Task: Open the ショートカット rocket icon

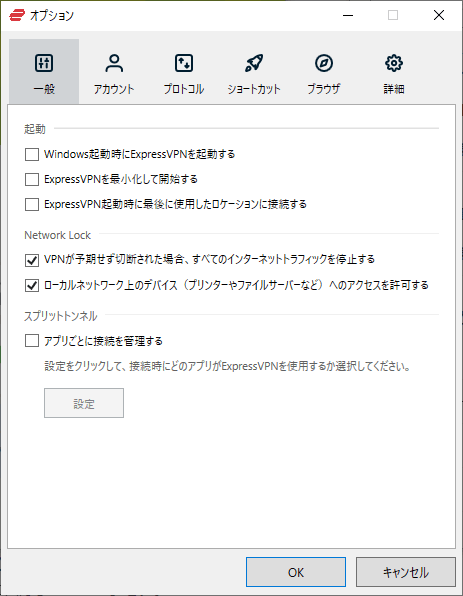Action: [x=254, y=63]
